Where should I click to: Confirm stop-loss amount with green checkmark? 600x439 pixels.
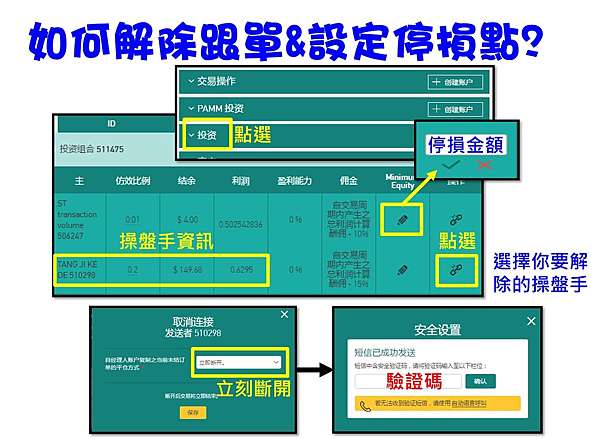[x=451, y=165]
